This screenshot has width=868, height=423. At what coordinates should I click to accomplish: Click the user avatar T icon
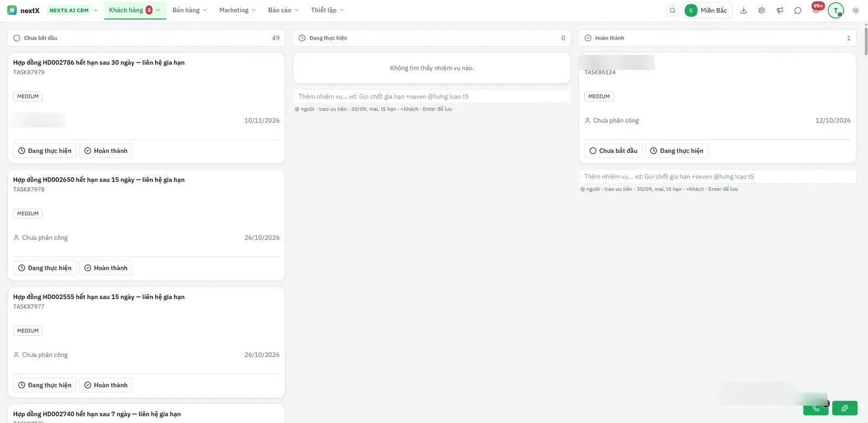point(835,10)
